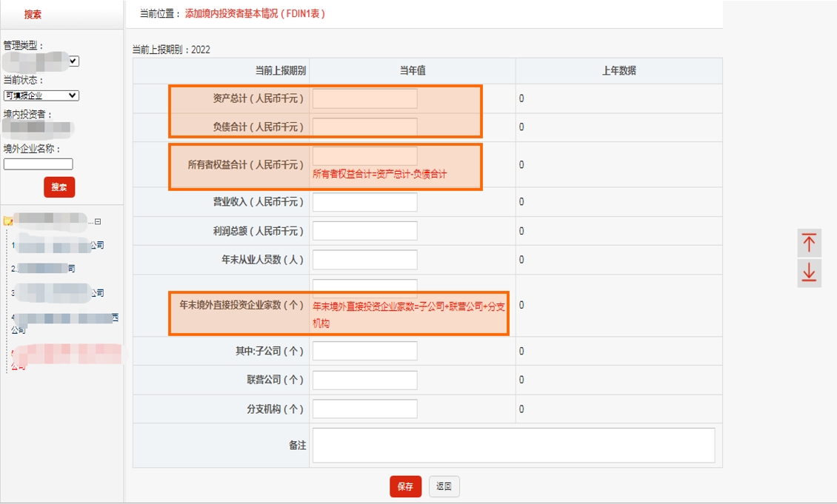Focus the 所有者权益合计 input box
The width and height of the screenshot is (837, 504).
(366, 156)
